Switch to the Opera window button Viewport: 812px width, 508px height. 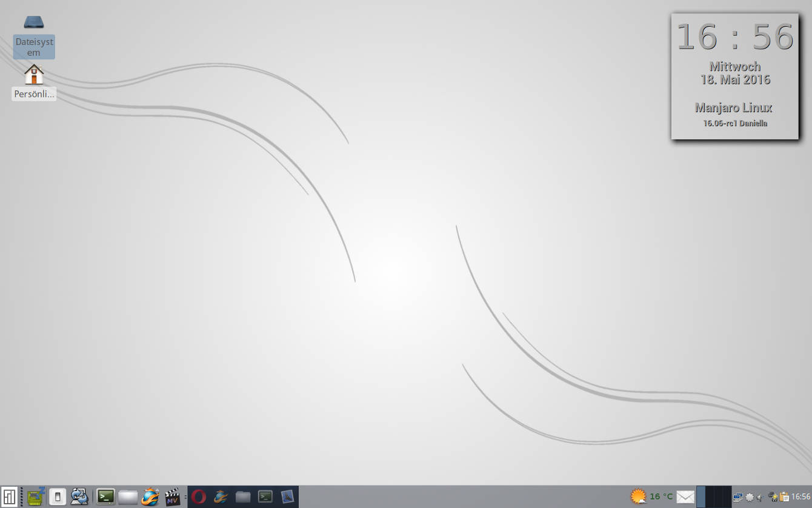(199, 497)
